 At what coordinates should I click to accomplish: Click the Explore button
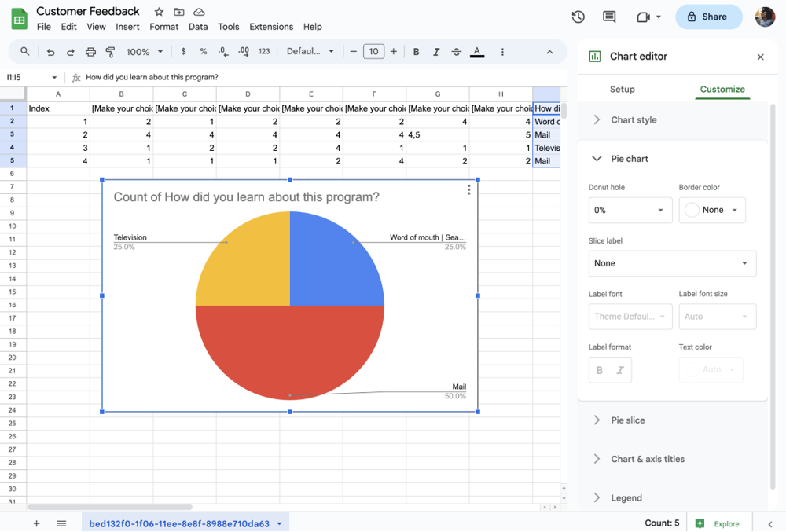pos(718,523)
